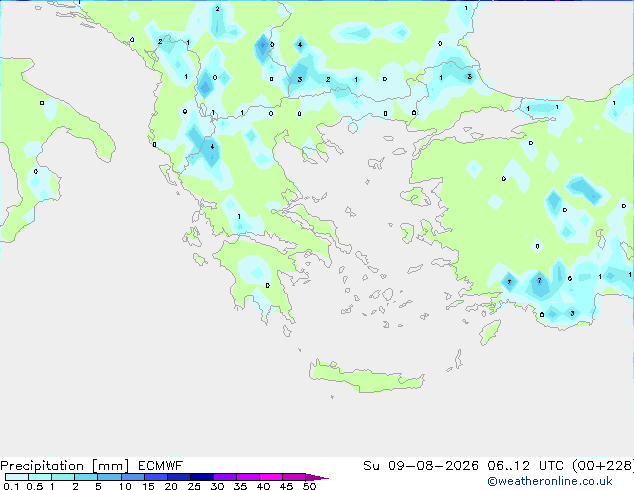Select the 20 mm legend swatch

coord(179,477)
